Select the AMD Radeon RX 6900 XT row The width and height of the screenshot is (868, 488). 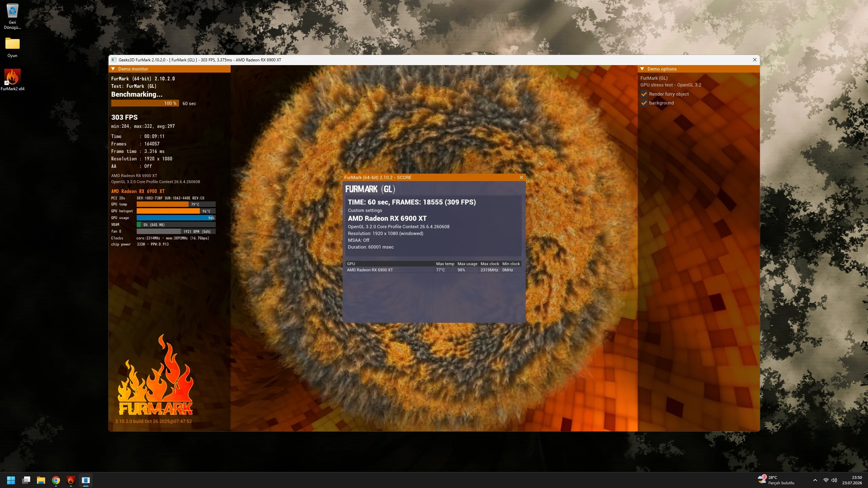(x=433, y=270)
